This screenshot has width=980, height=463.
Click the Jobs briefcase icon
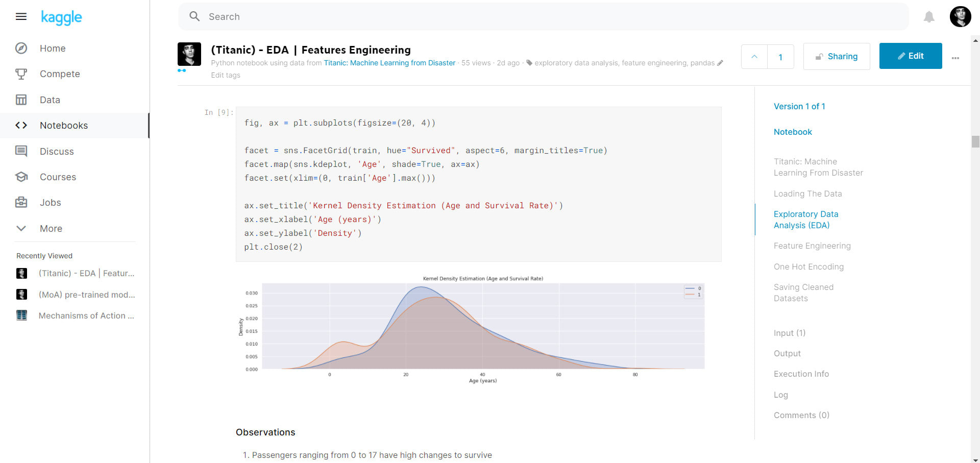click(x=21, y=203)
